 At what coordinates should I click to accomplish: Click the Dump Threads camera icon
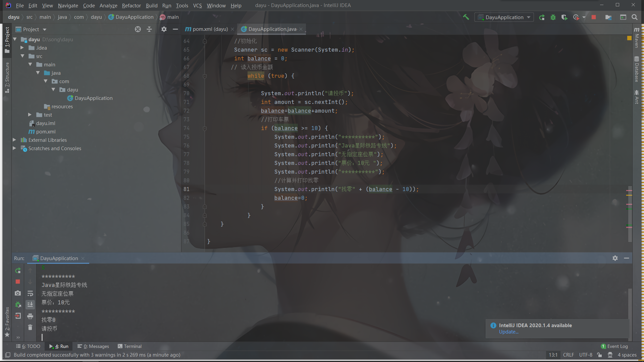(x=18, y=293)
